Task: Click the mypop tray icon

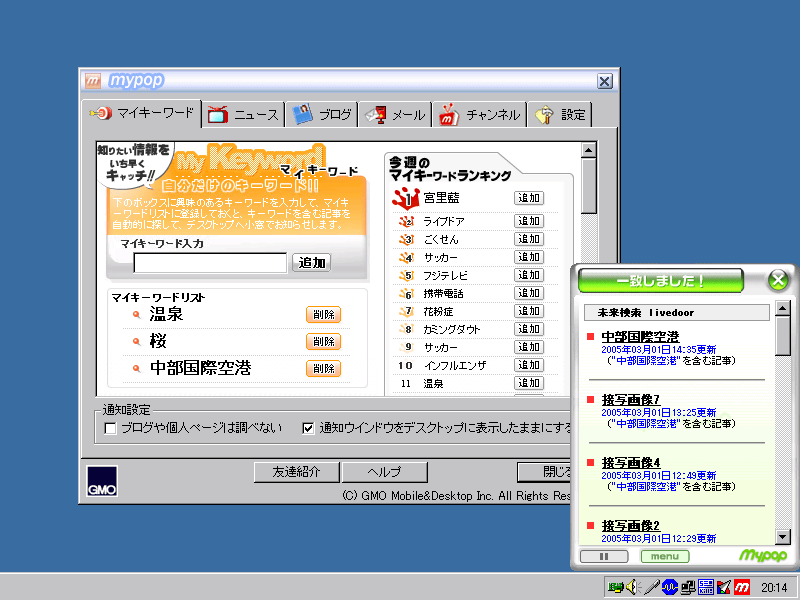Action: pos(742,588)
